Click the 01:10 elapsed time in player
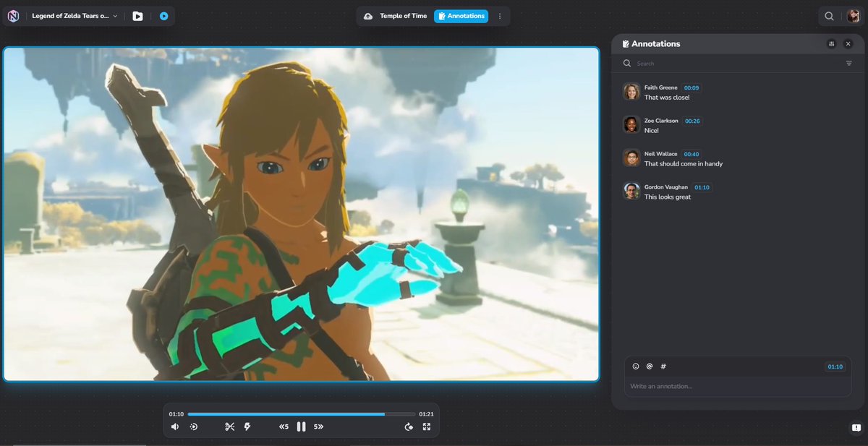 click(176, 414)
